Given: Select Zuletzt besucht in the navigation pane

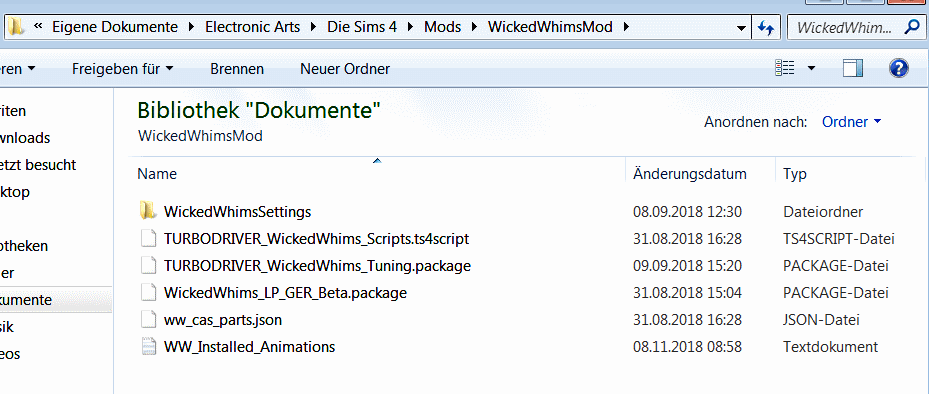Looking at the screenshot, I should tap(38, 165).
